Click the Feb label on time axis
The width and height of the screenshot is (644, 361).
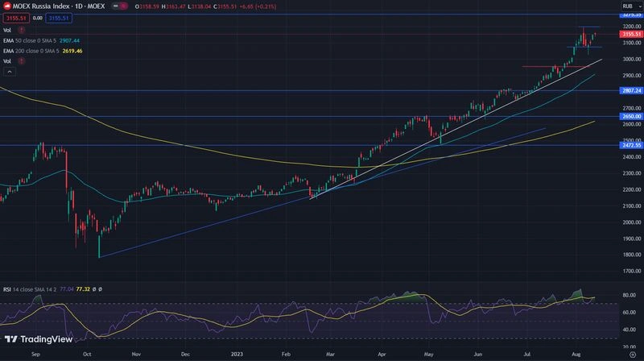pos(286,355)
